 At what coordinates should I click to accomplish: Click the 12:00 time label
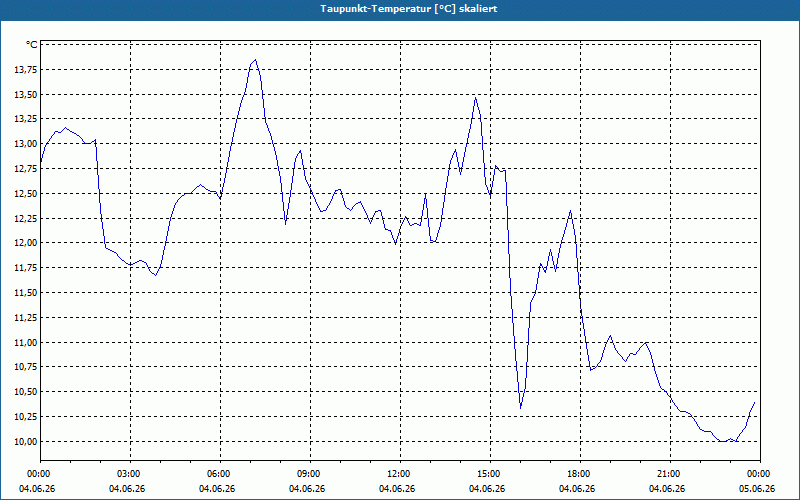coord(397,474)
